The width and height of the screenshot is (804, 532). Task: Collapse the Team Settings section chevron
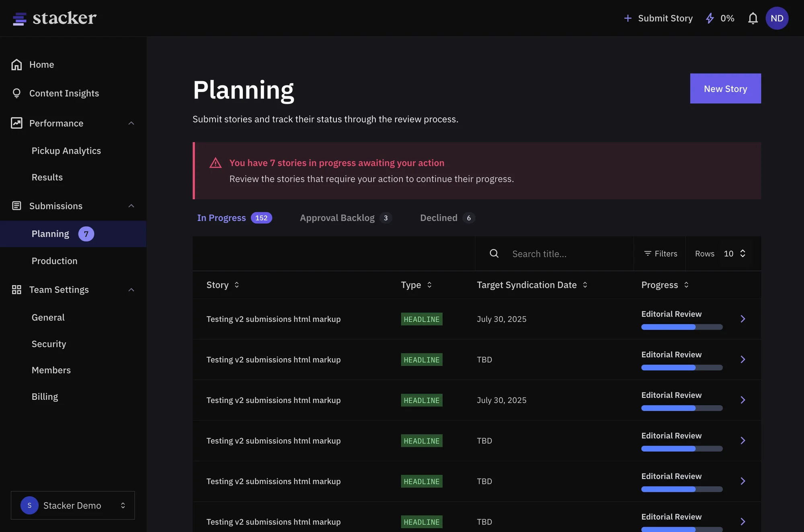(x=131, y=290)
